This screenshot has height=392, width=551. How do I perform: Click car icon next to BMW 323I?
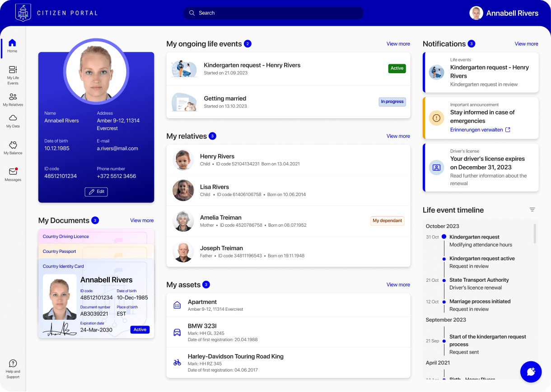tap(177, 332)
